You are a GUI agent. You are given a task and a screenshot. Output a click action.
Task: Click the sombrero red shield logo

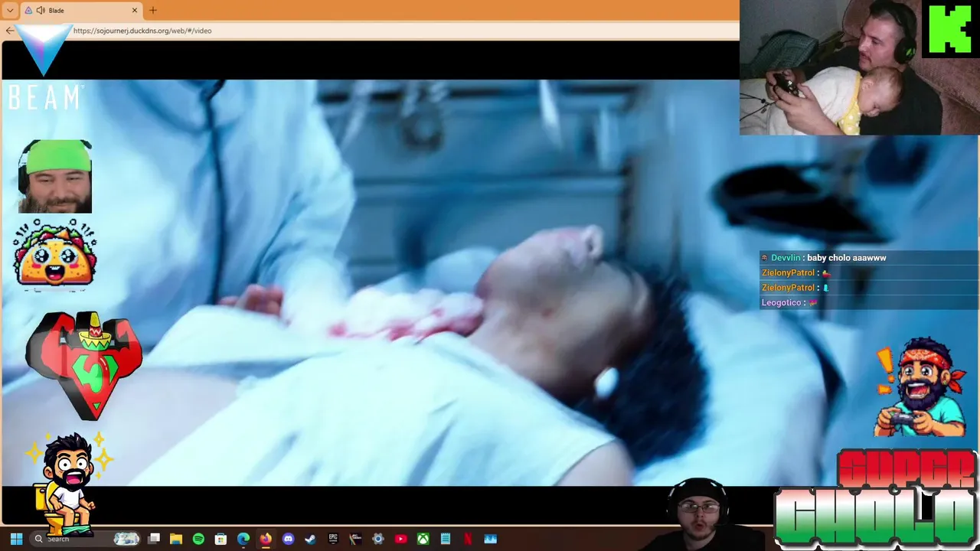point(83,365)
